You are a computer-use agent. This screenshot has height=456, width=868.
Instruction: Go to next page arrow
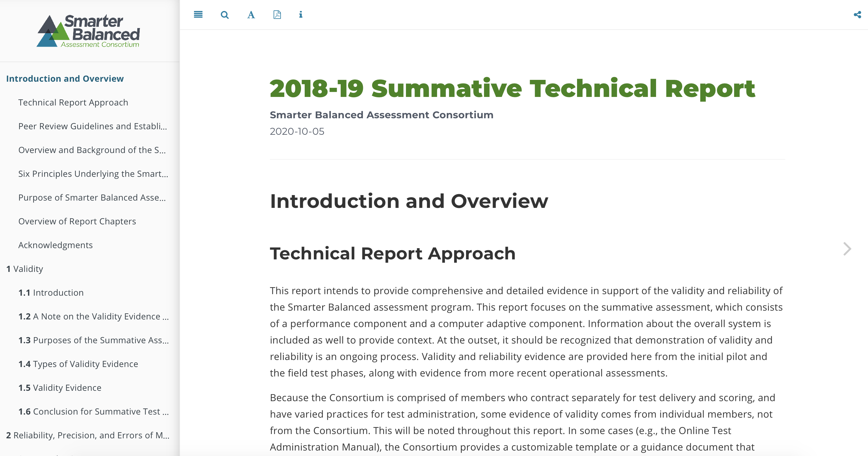click(x=847, y=249)
